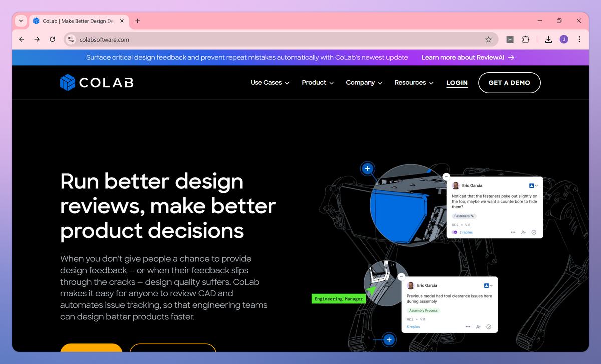Bookmark this page with the star icon
Viewport: 601px width, 364px height.
[x=488, y=39]
